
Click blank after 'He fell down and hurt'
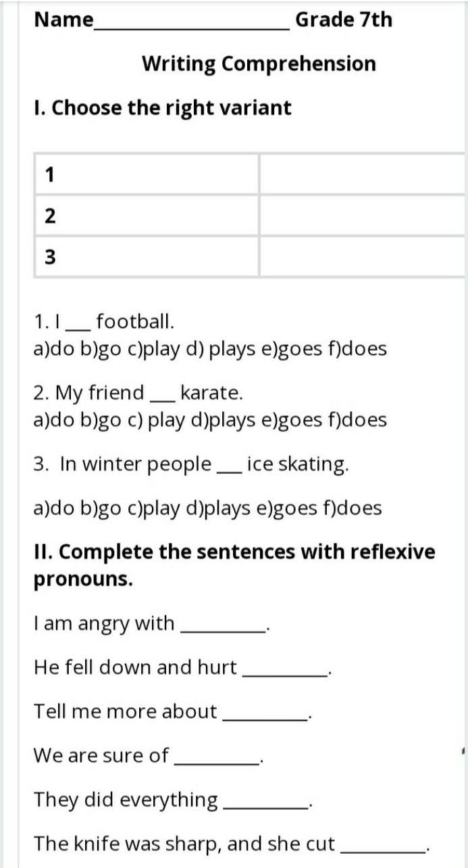coord(284,673)
